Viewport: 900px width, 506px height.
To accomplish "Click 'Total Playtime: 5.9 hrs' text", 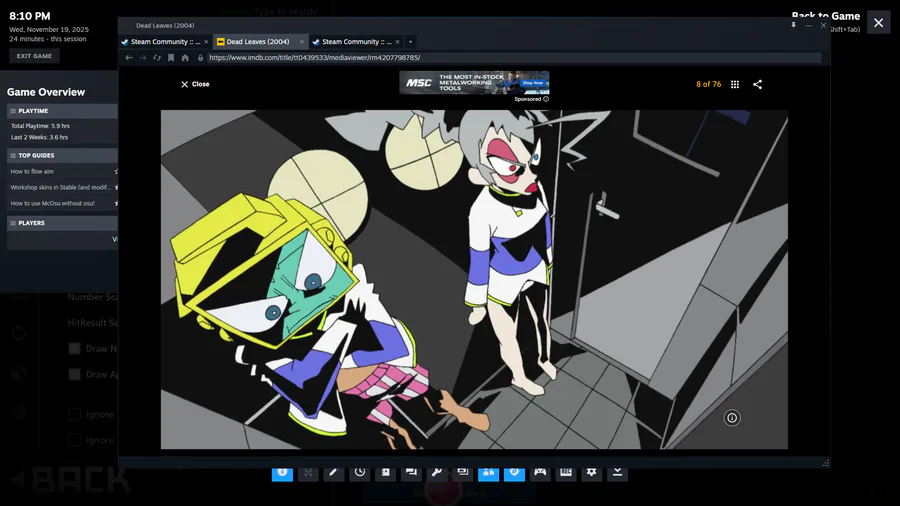I will (40, 126).
